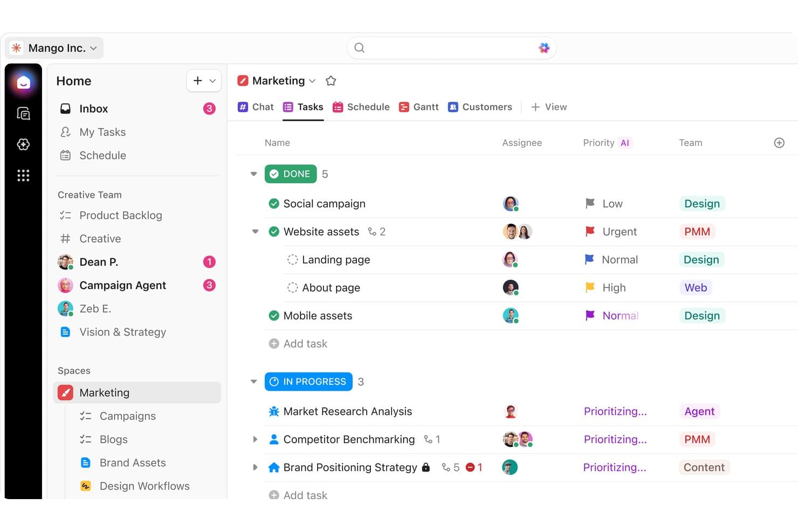Favorite Marketing with the star icon
This screenshot has height=532, width=798.
(x=331, y=81)
